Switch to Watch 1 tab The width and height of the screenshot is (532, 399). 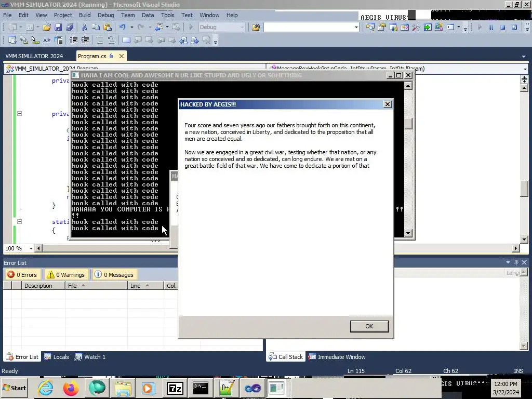90,356
